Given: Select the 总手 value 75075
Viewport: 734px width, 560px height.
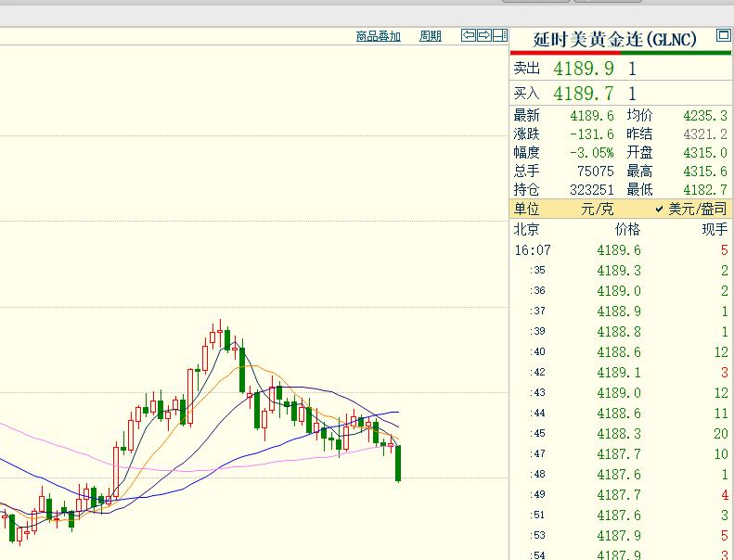Looking at the screenshot, I should (596, 172).
